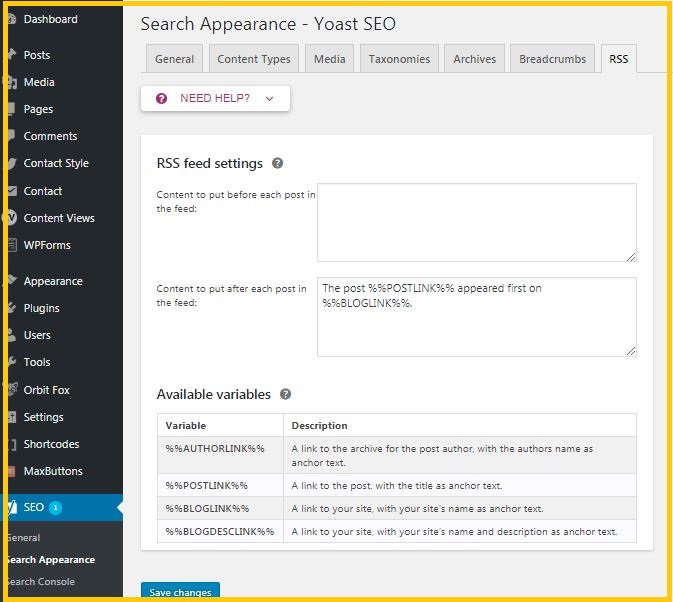
Task: Open Posts menu in sidebar
Action: point(37,55)
